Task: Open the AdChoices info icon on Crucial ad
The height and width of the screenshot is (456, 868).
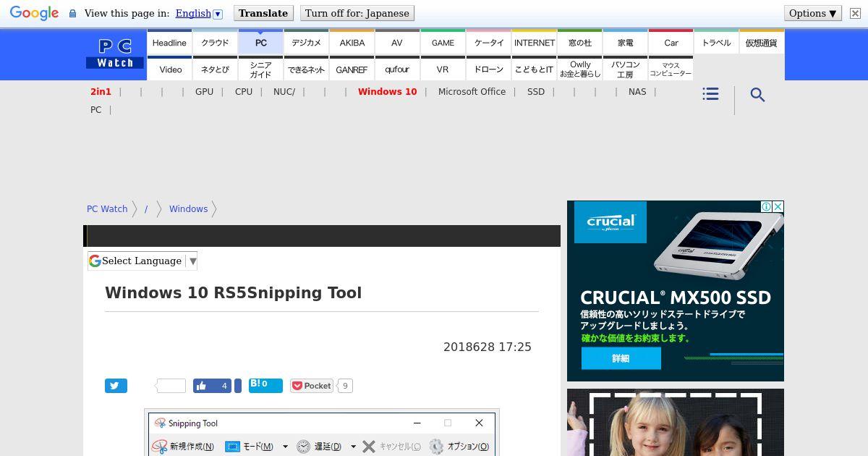Action: [766, 206]
